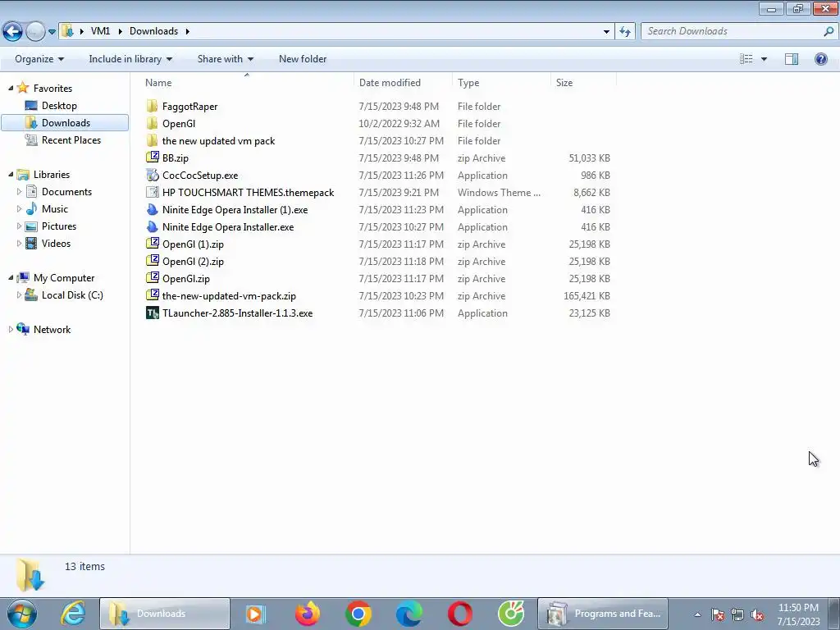The height and width of the screenshot is (630, 840).
Task: Launch Firefox from taskbar
Action: click(307, 614)
